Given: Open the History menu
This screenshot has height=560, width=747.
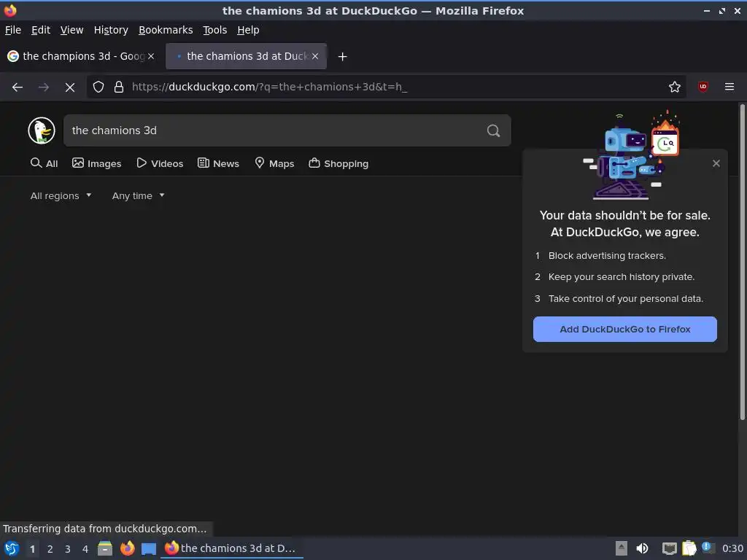Looking at the screenshot, I should point(111,30).
